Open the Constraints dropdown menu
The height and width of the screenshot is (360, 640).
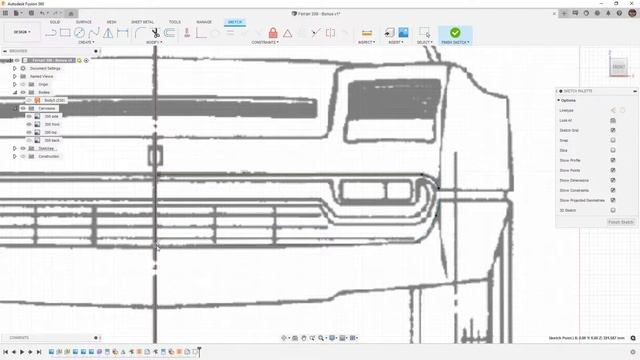[x=265, y=42]
